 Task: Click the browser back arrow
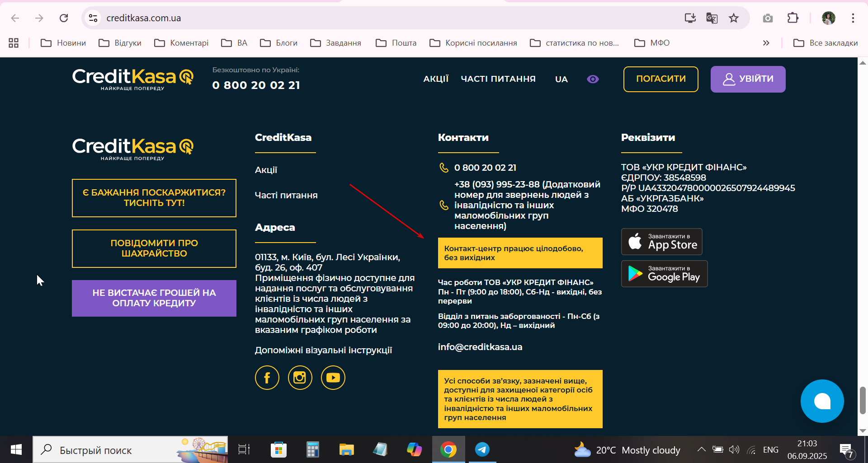(15, 18)
